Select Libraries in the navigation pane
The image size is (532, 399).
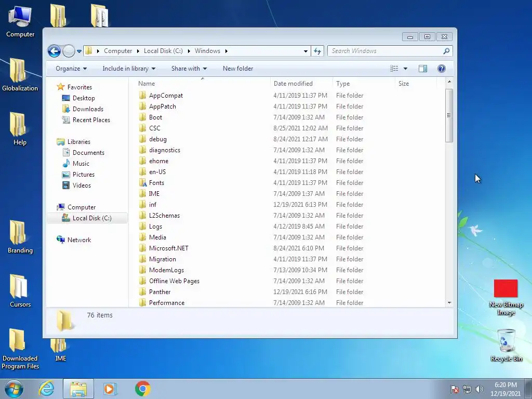tap(79, 142)
